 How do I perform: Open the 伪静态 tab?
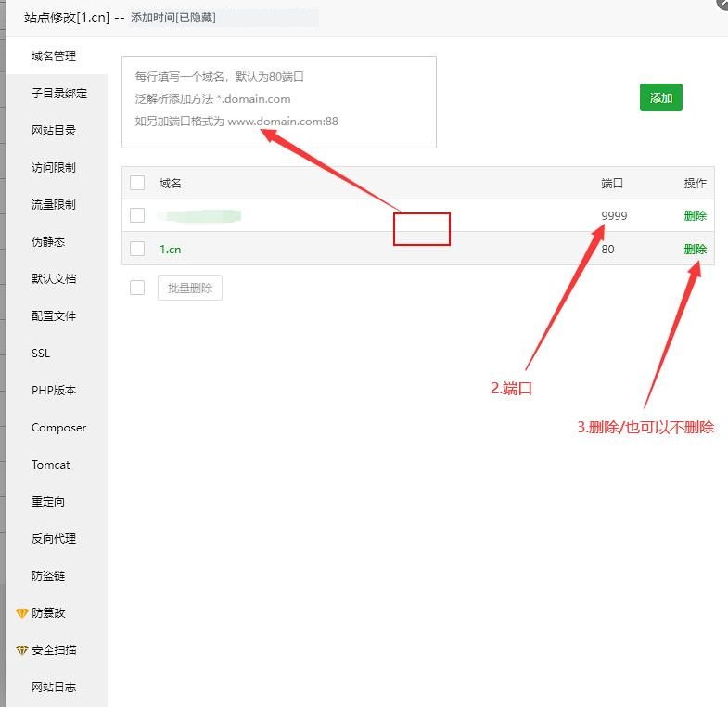point(57,242)
